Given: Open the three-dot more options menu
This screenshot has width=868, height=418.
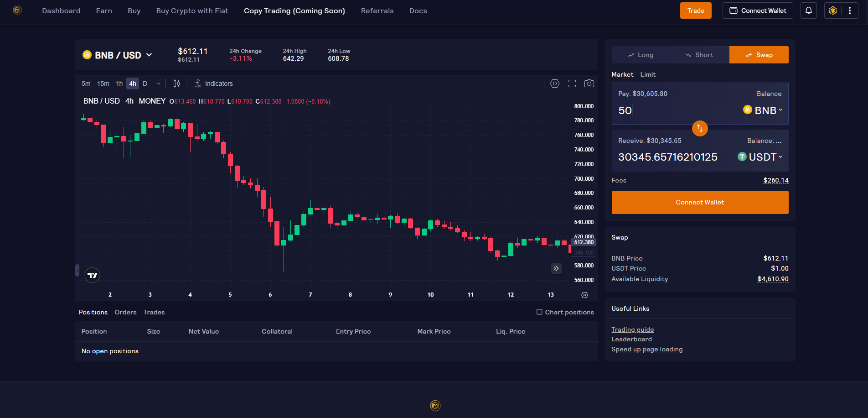Looking at the screenshot, I should click(x=849, y=10).
